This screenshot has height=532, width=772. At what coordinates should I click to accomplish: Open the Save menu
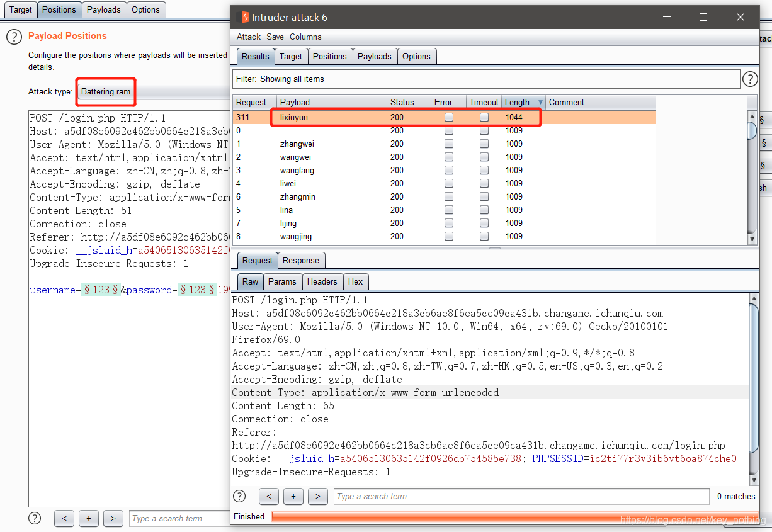pos(275,37)
